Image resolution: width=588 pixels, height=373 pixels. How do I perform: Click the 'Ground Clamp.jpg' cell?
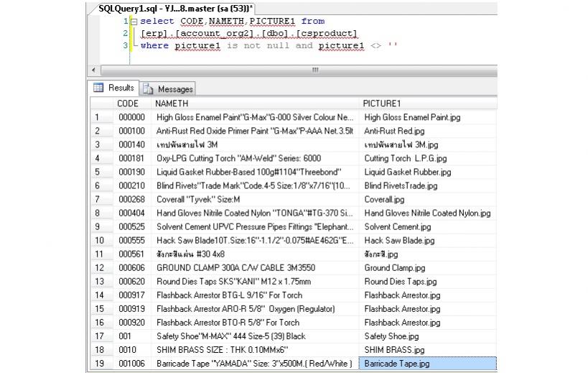tap(428, 268)
